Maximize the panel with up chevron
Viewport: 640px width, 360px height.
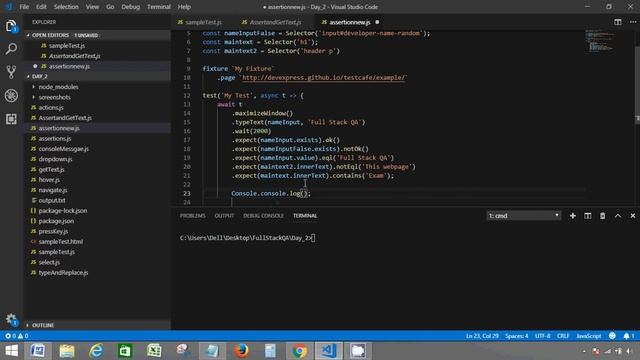point(618,216)
